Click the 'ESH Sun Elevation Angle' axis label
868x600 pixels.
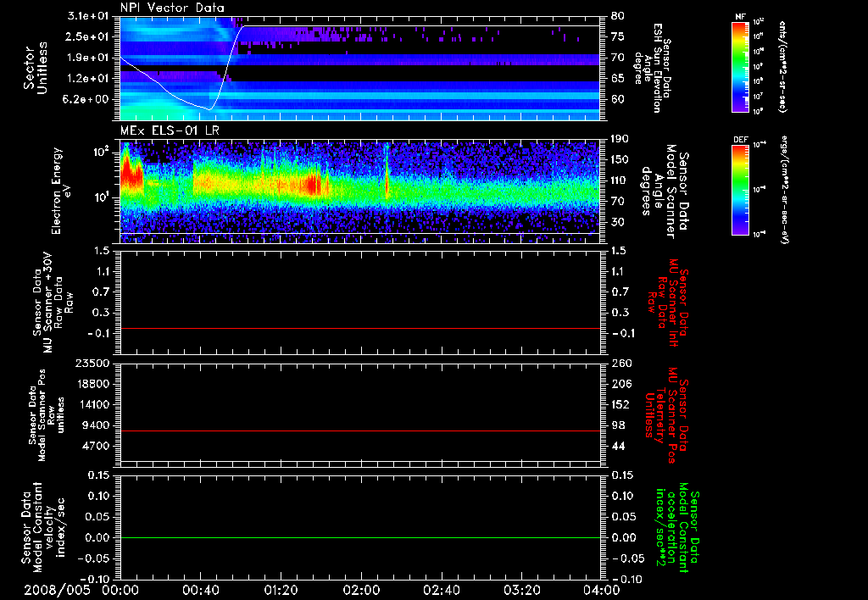[651, 68]
